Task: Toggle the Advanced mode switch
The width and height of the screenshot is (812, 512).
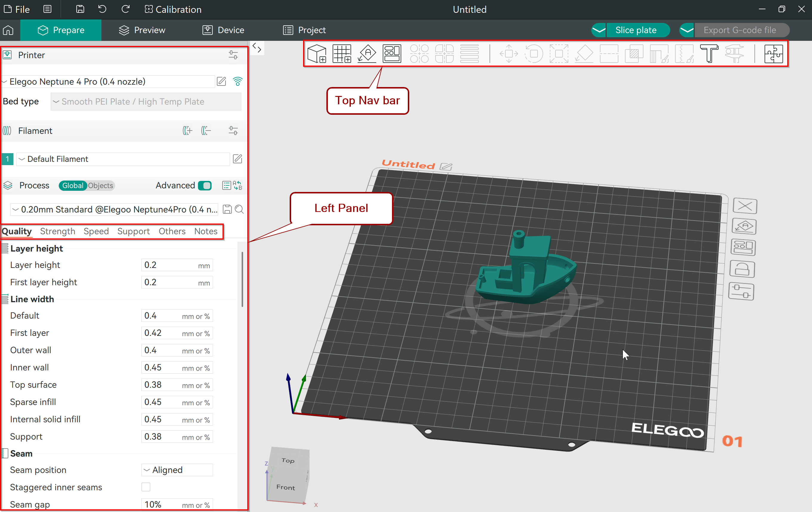Action: (205, 185)
